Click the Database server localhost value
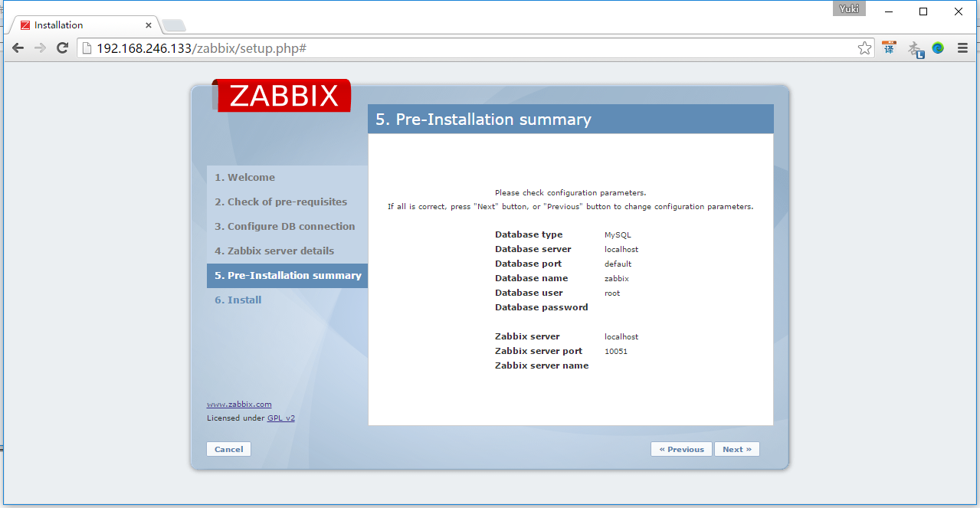The image size is (980, 508). click(621, 250)
